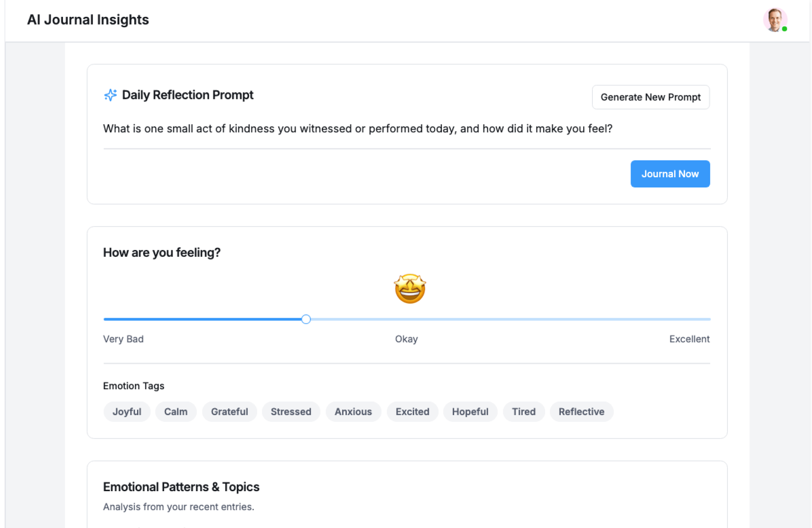This screenshot has width=812, height=528.
Task: Enable the Hopeful emotion tag
Action: tap(470, 412)
